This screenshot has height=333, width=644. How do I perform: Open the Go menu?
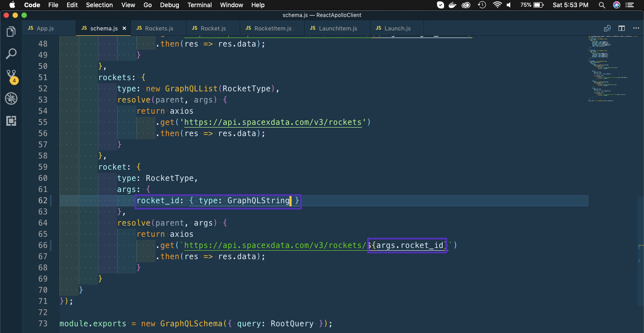click(148, 5)
